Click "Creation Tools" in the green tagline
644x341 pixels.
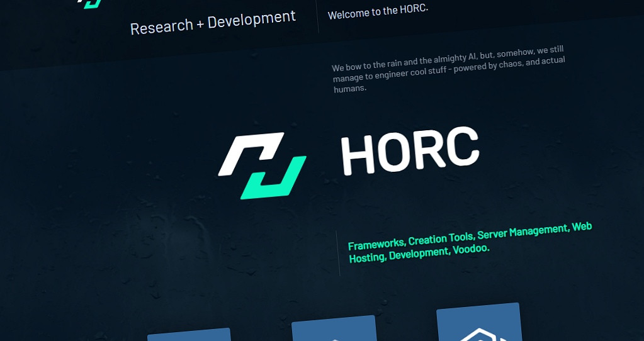click(x=441, y=238)
